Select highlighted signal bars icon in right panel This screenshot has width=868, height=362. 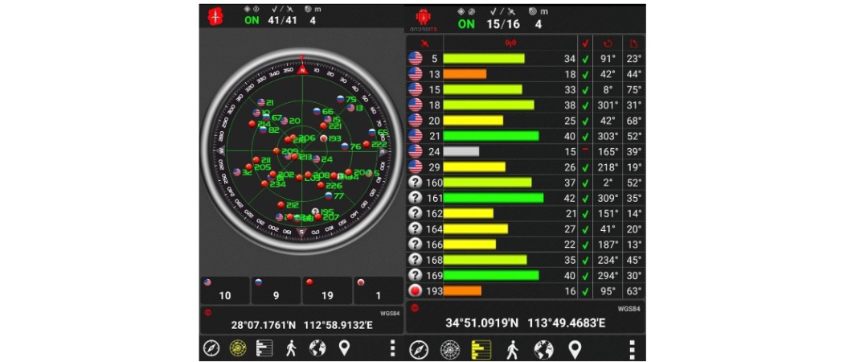click(481, 349)
